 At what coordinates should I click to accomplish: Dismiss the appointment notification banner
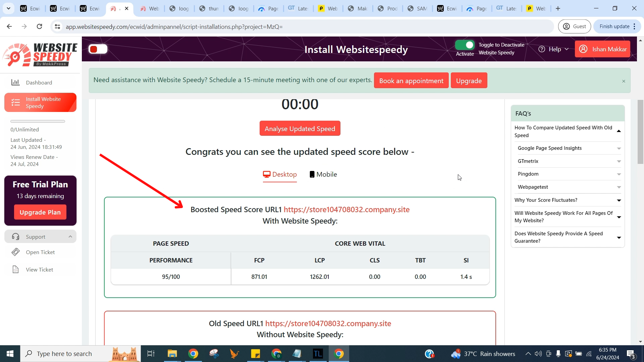click(x=625, y=81)
